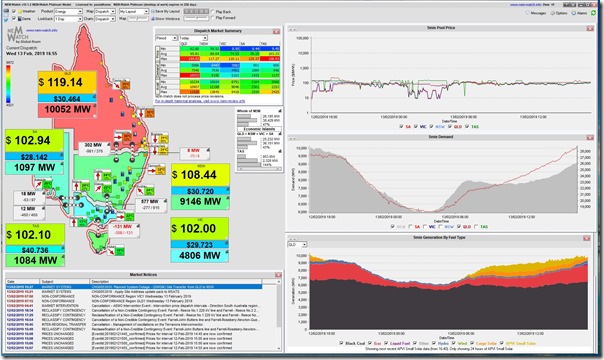Click the 18 MW SA interconnector flow label
The height and width of the screenshot is (360, 604).
coord(29,197)
